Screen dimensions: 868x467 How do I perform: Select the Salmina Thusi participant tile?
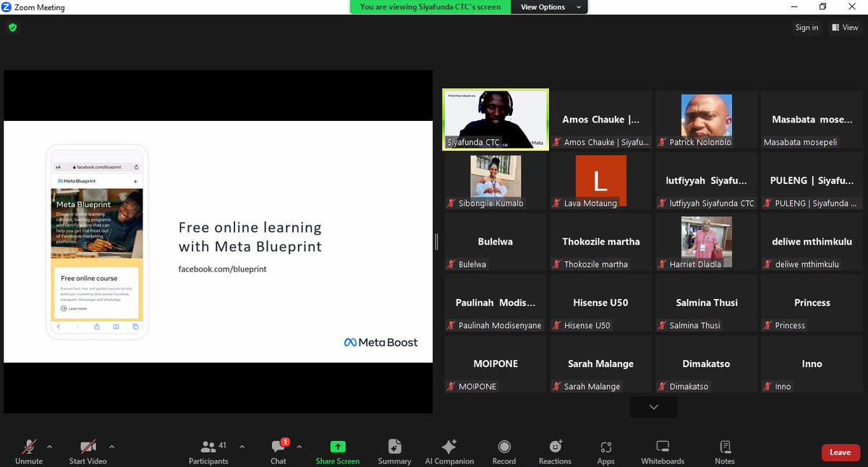point(706,303)
